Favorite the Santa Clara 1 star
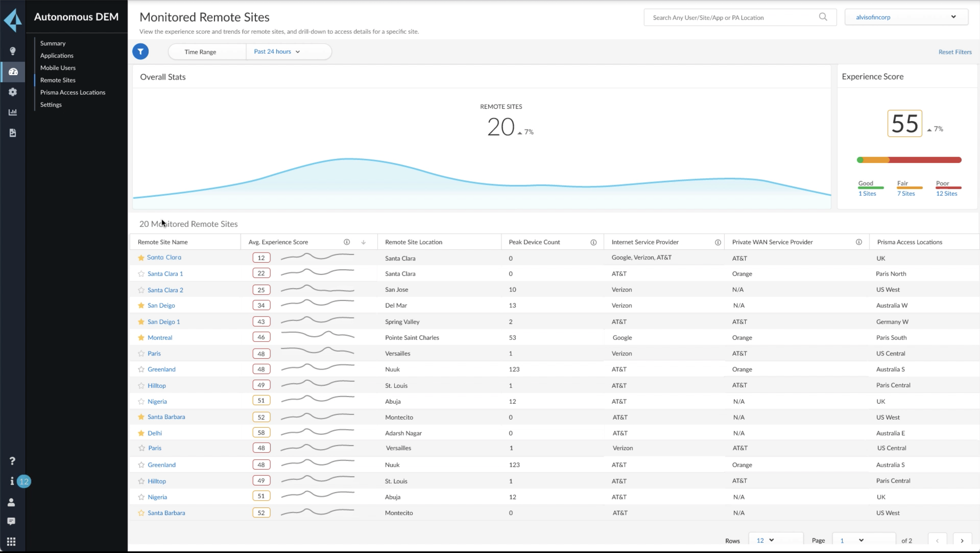This screenshot has width=980, height=553. point(141,274)
